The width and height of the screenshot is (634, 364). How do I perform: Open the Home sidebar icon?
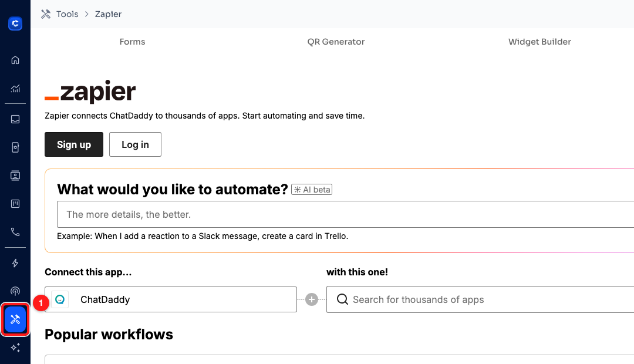(15, 60)
